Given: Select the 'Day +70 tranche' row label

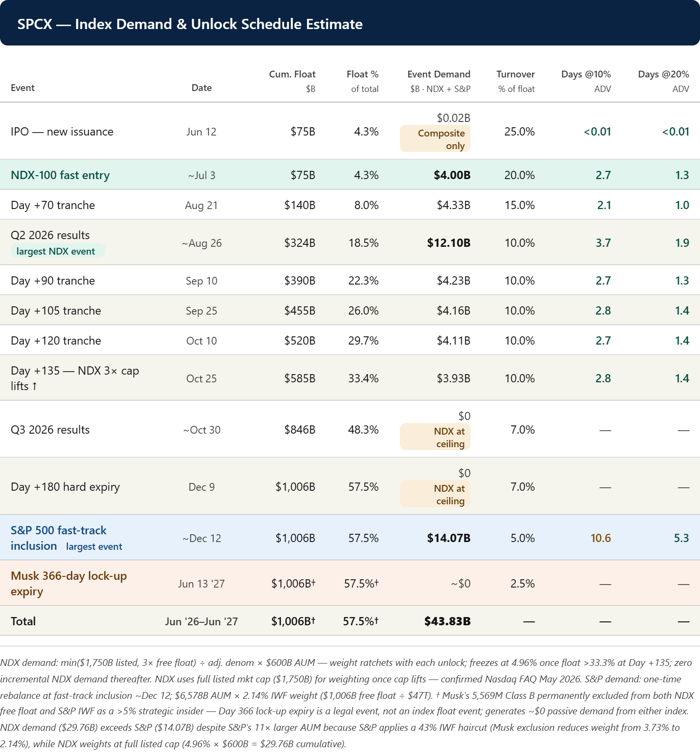Looking at the screenshot, I should (x=53, y=205).
